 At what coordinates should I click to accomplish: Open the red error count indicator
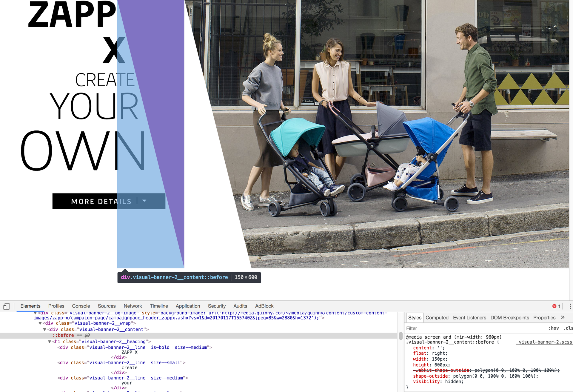[556, 306]
